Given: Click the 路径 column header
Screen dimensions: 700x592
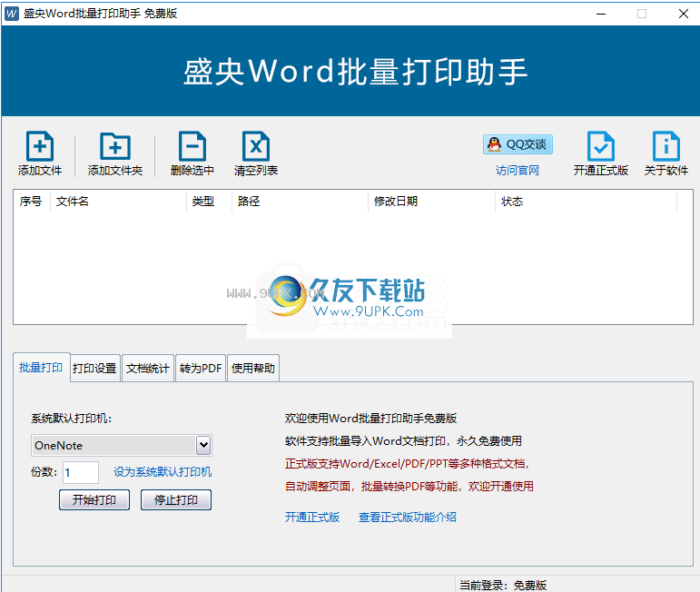Looking at the screenshot, I should click(300, 202).
